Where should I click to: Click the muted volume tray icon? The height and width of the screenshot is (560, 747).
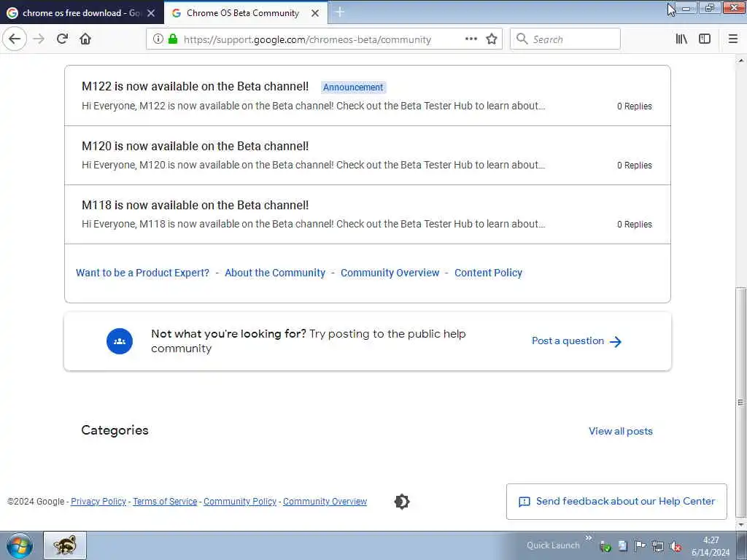pos(676,547)
